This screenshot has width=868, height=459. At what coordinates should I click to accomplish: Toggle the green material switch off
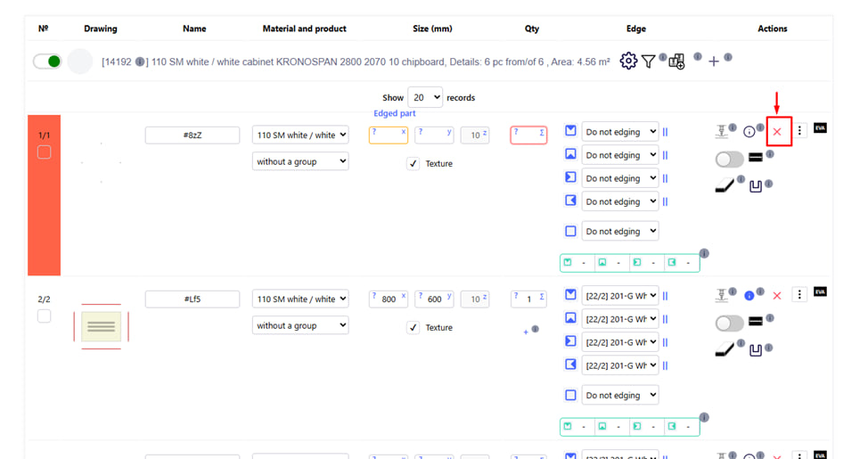tap(47, 61)
